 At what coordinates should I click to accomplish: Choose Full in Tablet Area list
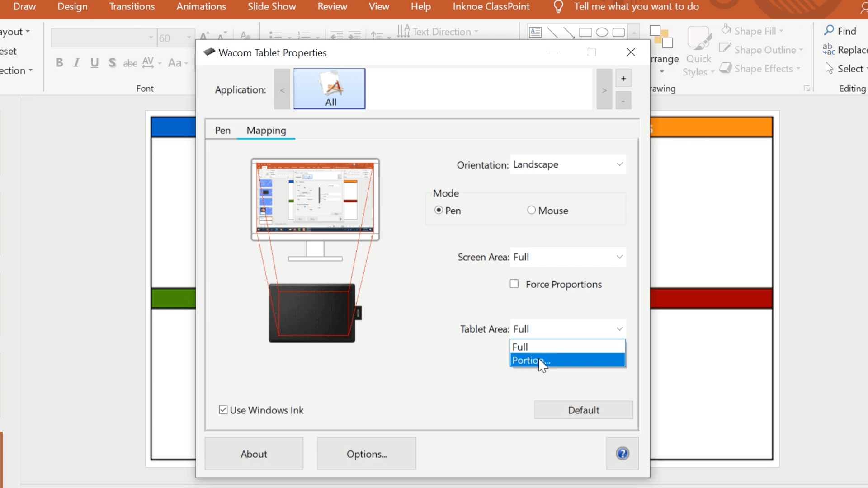[568, 347]
